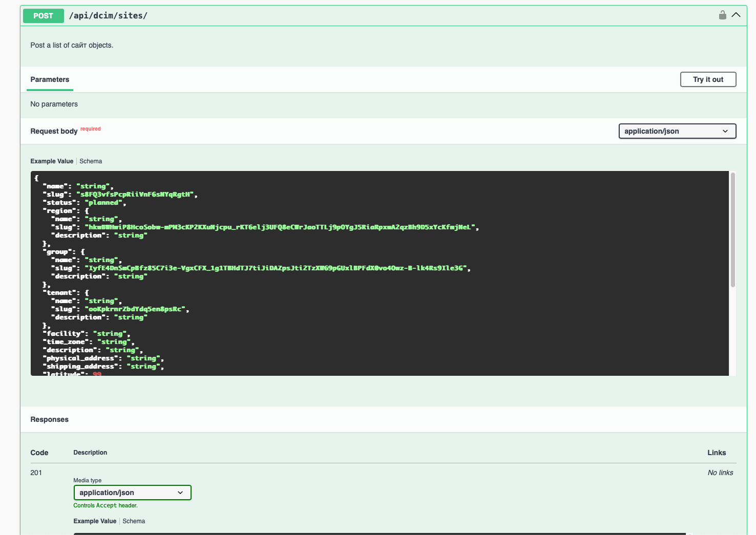
Task: Click the Code column header
Action: pyautogui.click(x=39, y=453)
